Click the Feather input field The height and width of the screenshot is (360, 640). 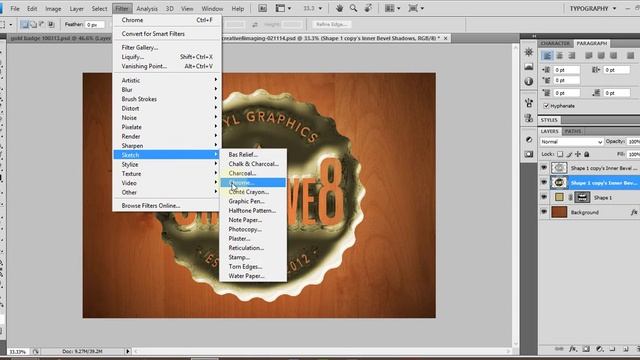[95, 24]
